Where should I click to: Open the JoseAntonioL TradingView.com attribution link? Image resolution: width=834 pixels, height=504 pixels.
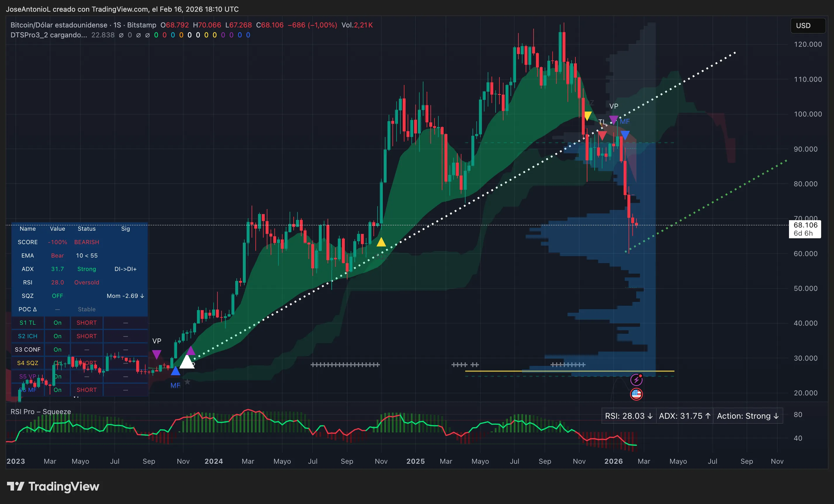coord(122,9)
